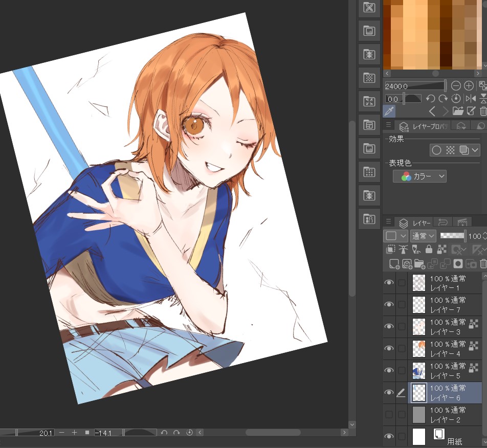Hide レイヤー 5 using eye icon
This screenshot has height=448, width=487.
pos(389,370)
